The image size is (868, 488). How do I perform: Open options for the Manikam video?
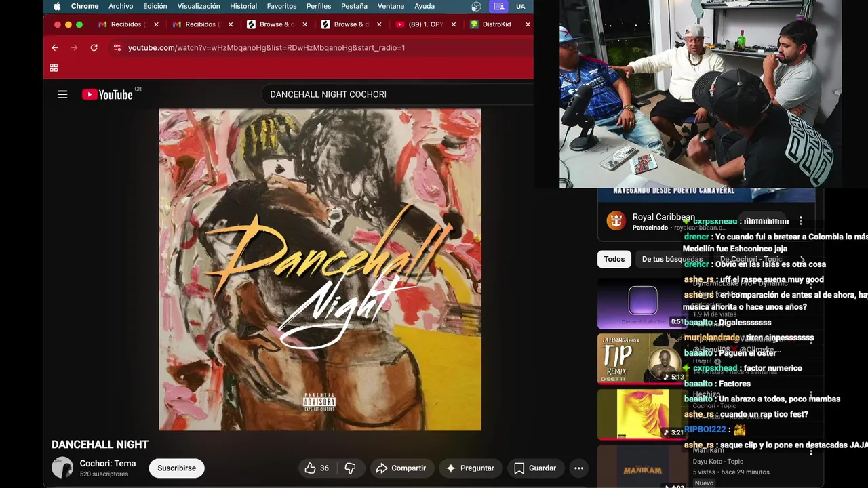(811, 451)
